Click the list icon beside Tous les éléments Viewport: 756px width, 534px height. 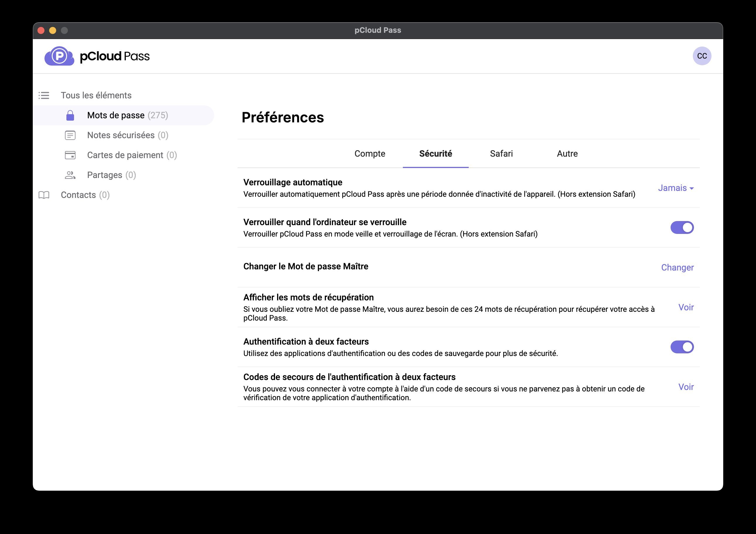pyautogui.click(x=44, y=95)
